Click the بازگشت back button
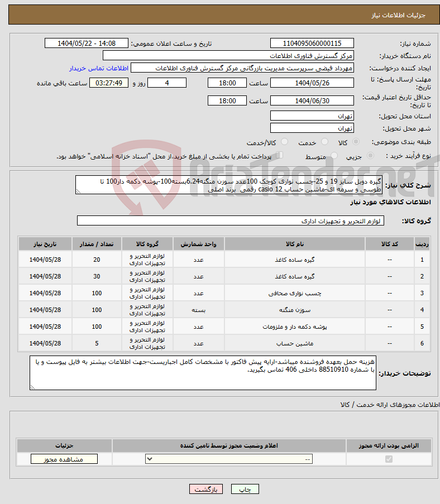440x504 pixels. click(206, 489)
